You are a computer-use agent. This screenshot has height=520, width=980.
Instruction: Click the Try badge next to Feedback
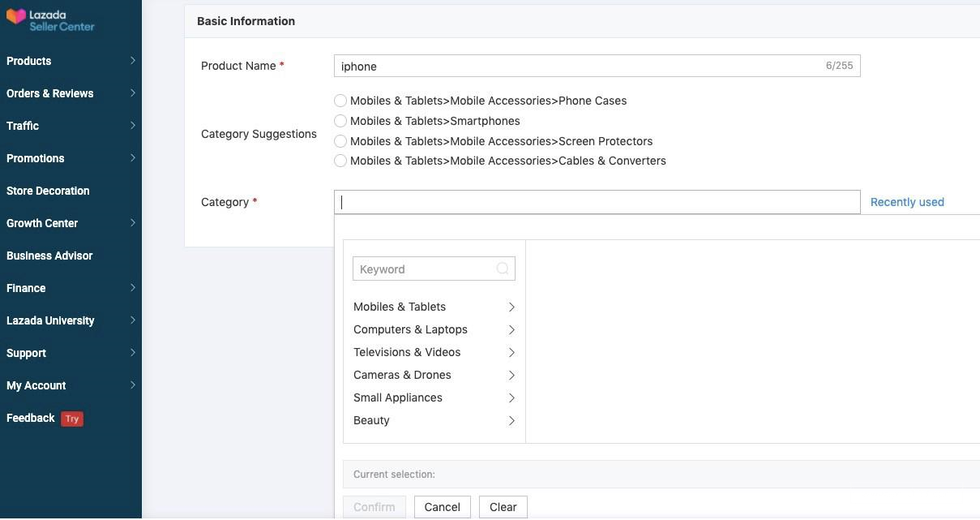point(72,419)
